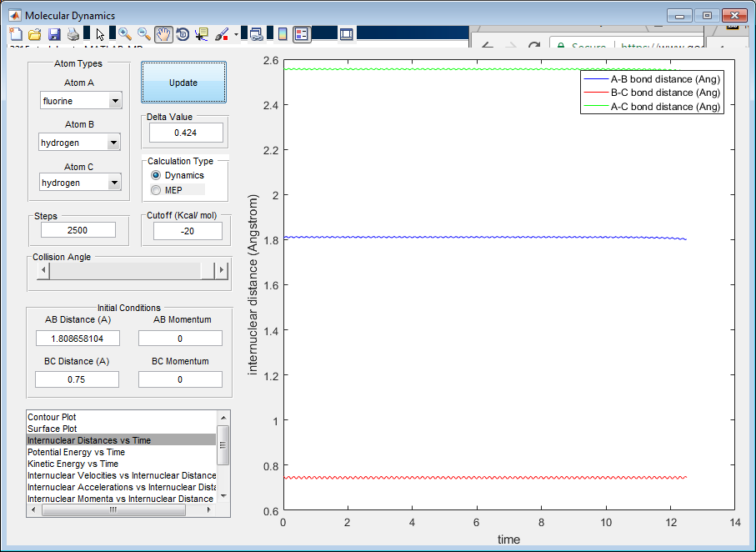
Task: Toggle the Pan hand tool
Action: pyautogui.click(x=164, y=34)
